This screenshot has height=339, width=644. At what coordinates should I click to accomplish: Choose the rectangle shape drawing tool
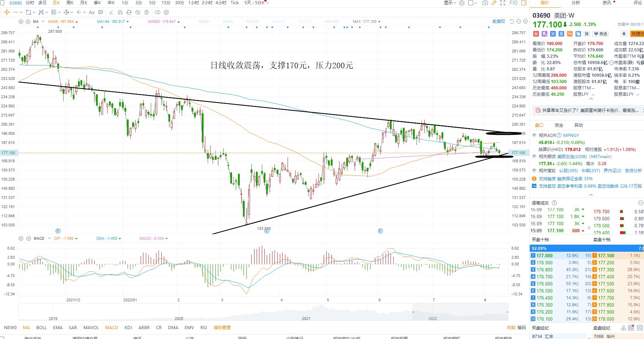coord(28,12)
